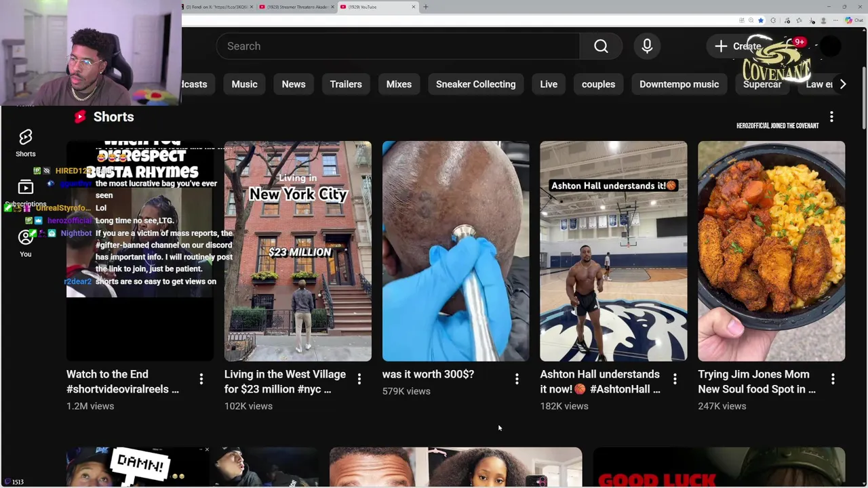Play the soul food plate short thumbnail
This screenshot has width=868, height=488.
[x=772, y=251]
